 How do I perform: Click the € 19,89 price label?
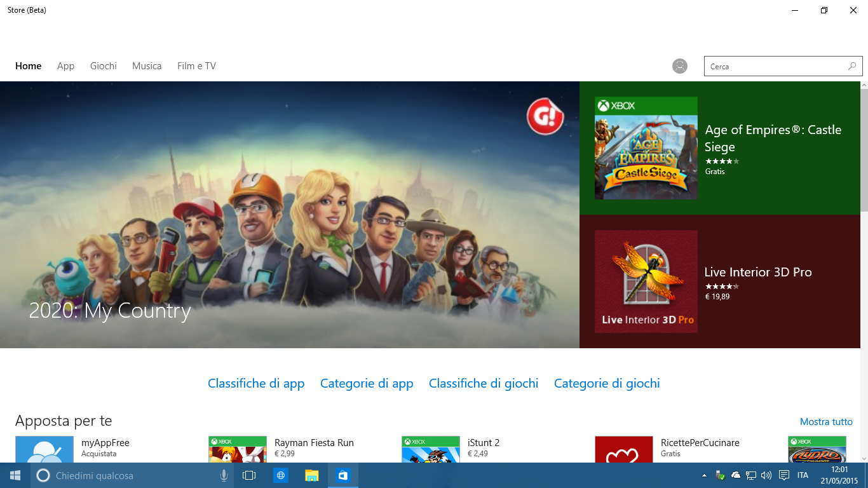717,297
